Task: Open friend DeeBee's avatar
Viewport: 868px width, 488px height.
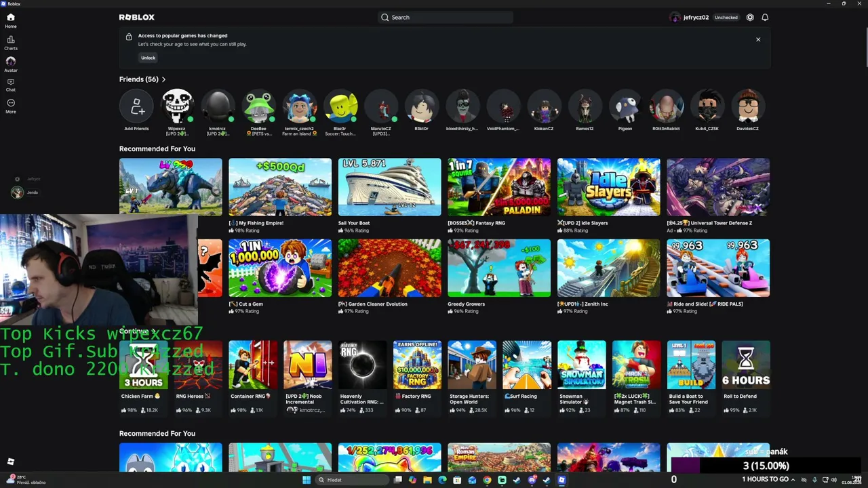Action: pyautogui.click(x=258, y=106)
